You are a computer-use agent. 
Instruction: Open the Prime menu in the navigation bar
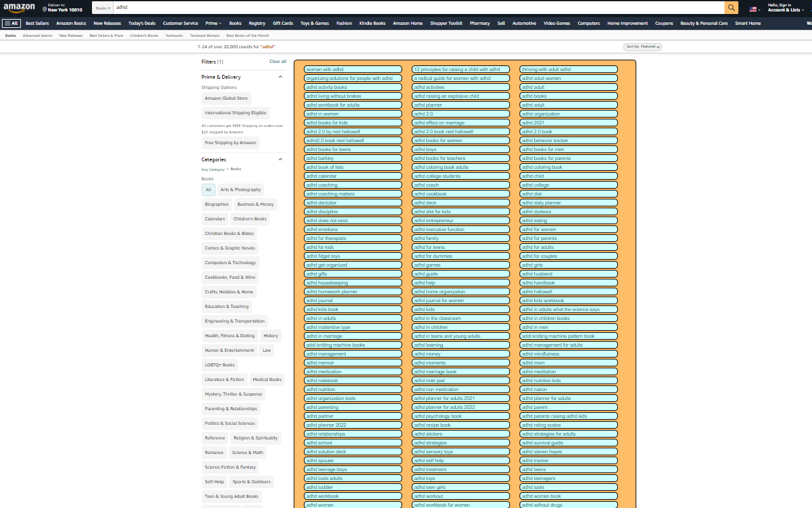(x=213, y=23)
